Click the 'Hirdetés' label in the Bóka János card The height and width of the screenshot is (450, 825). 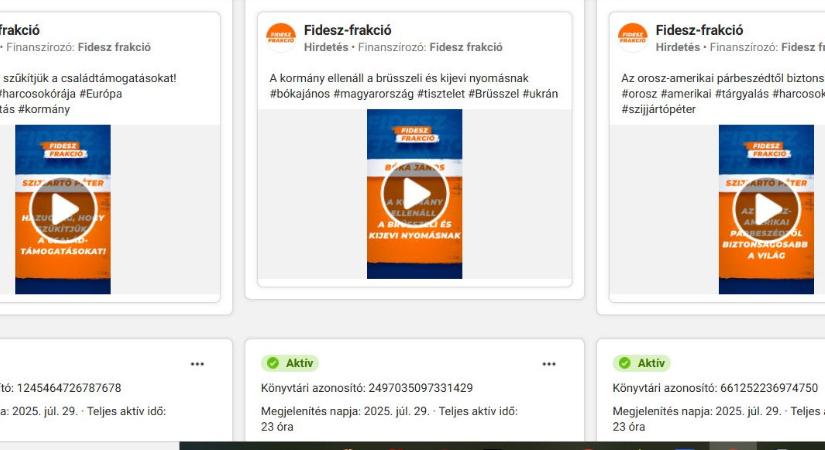326,47
